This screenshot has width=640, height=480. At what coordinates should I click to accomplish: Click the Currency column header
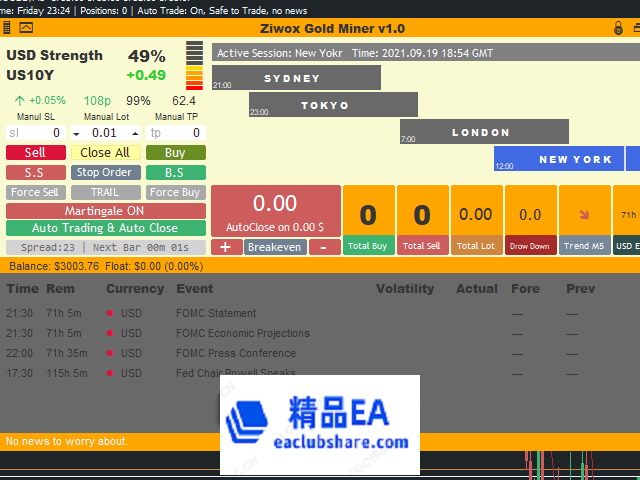tap(135, 289)
